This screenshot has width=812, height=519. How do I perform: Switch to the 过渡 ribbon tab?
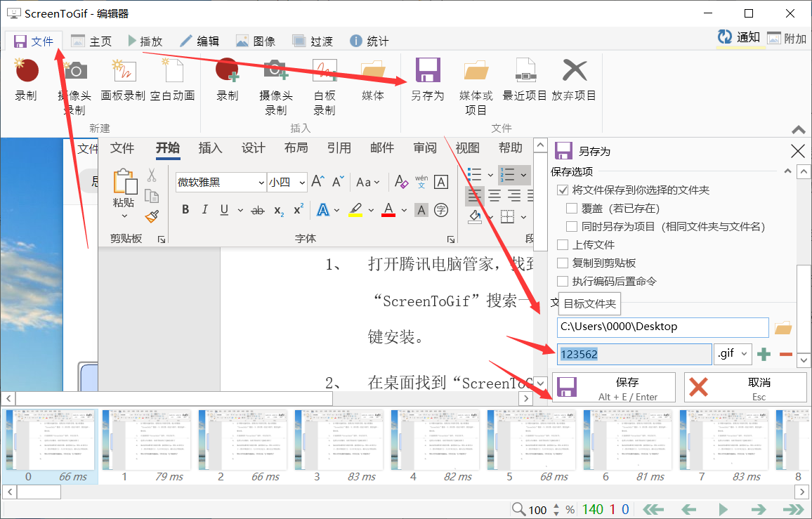coord(313,41)
